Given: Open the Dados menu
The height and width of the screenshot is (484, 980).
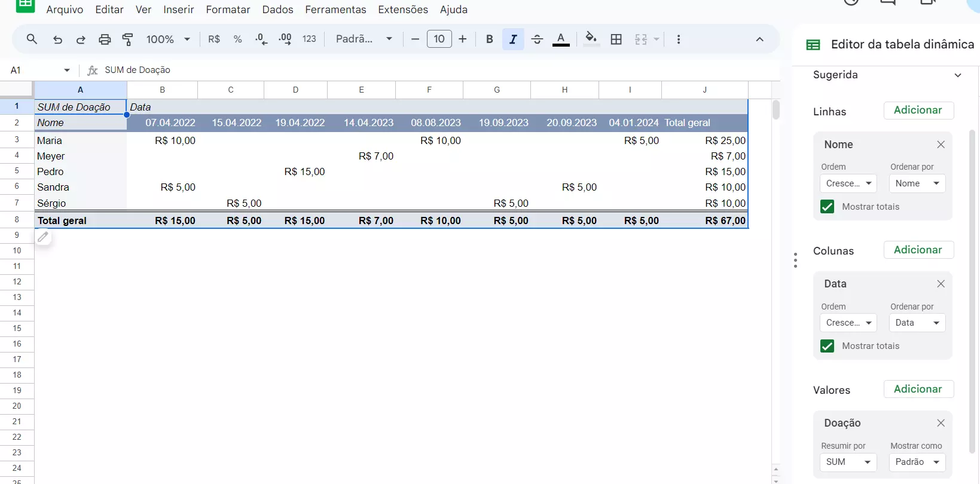Looking at the screenshot, I should (x=277, y=10).
